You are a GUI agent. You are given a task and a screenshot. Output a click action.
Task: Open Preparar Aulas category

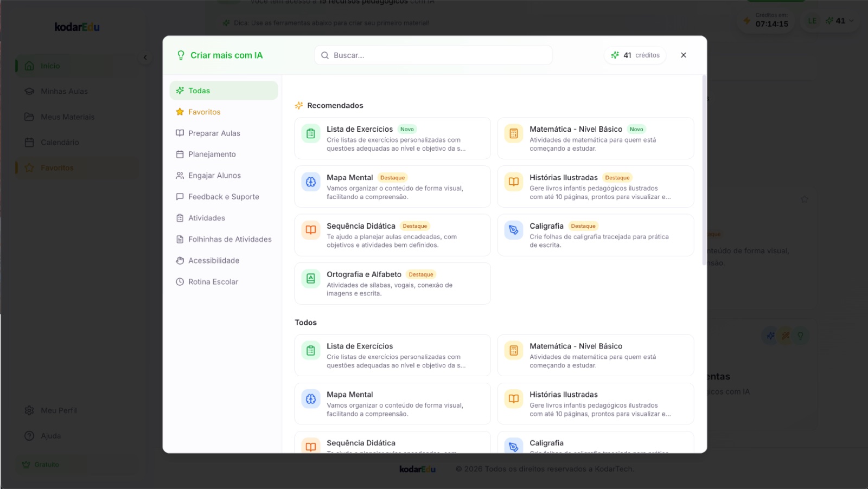(x=224, y=133)
